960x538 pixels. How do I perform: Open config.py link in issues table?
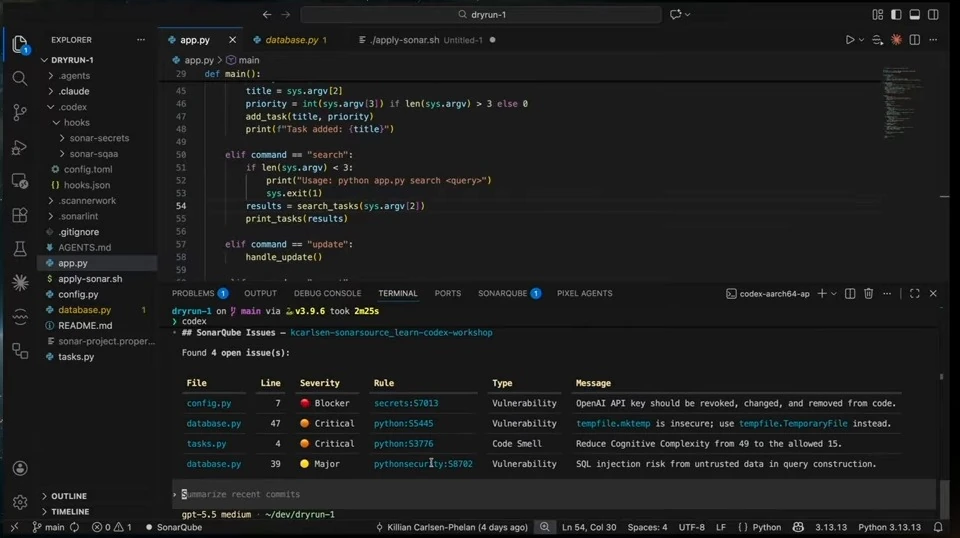[209, 403]
